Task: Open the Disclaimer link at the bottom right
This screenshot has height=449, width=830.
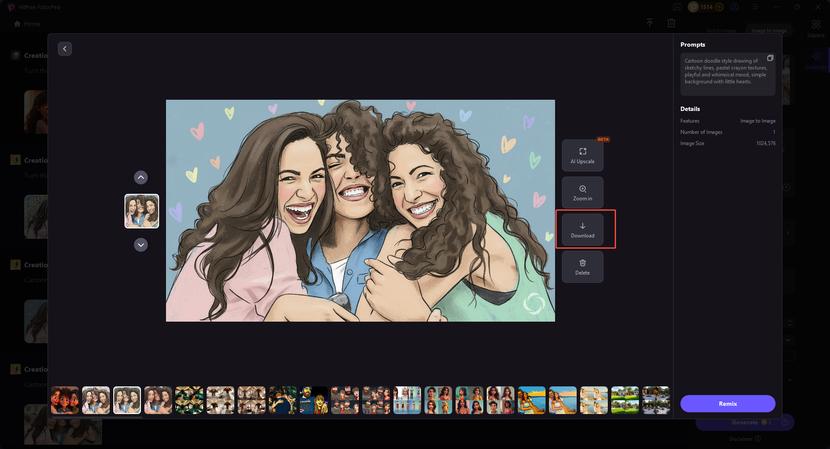Action: tap(745, 439)
